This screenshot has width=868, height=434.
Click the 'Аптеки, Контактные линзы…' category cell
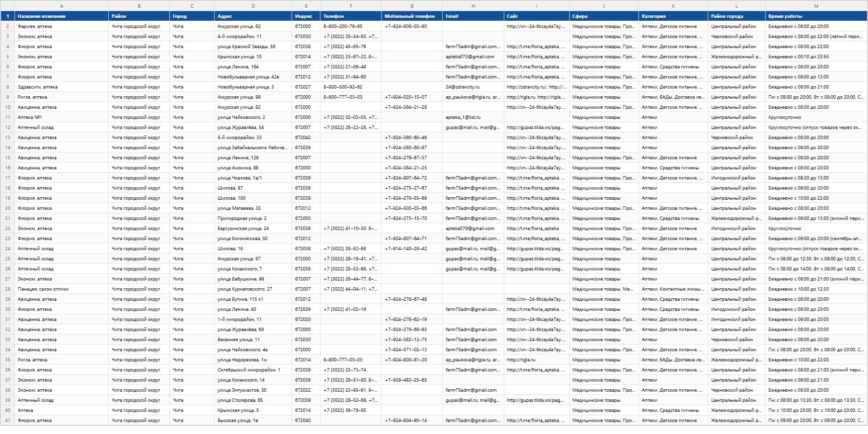pos(673,289)
